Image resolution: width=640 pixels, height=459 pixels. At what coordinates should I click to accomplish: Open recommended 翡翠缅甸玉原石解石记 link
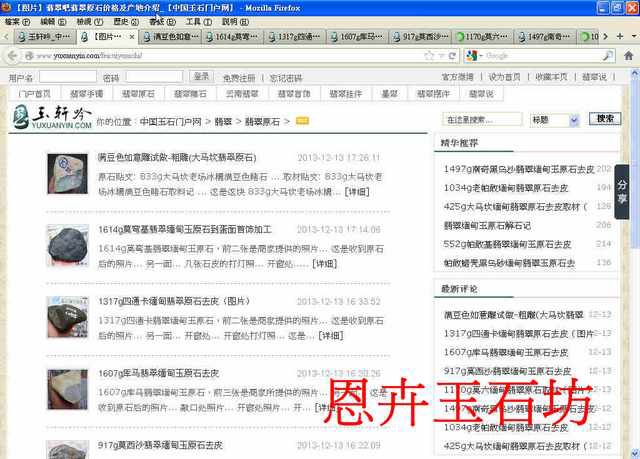(x=487, y=226)
